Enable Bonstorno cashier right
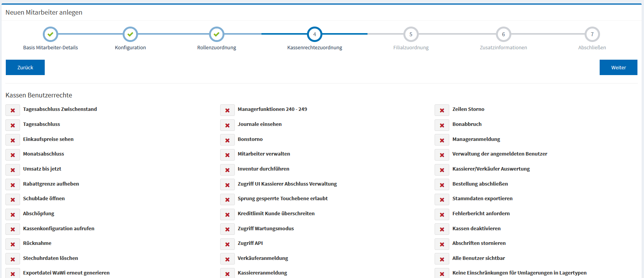644x278 pixels. (228, 140)
